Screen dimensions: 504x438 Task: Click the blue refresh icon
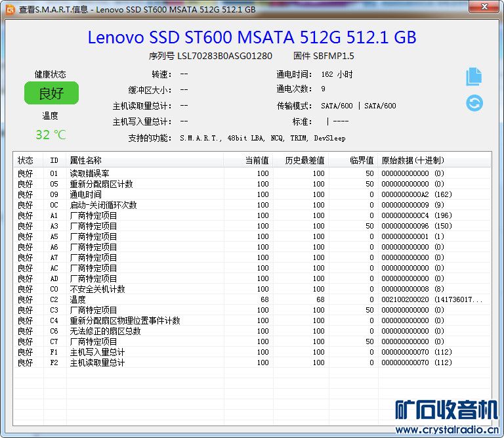tap(474, 103)
